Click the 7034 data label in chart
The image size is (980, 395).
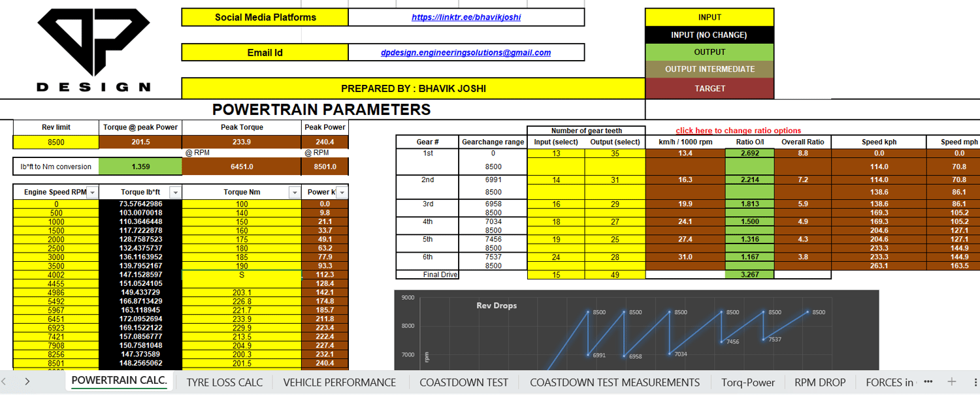click(x=682, y=354)
